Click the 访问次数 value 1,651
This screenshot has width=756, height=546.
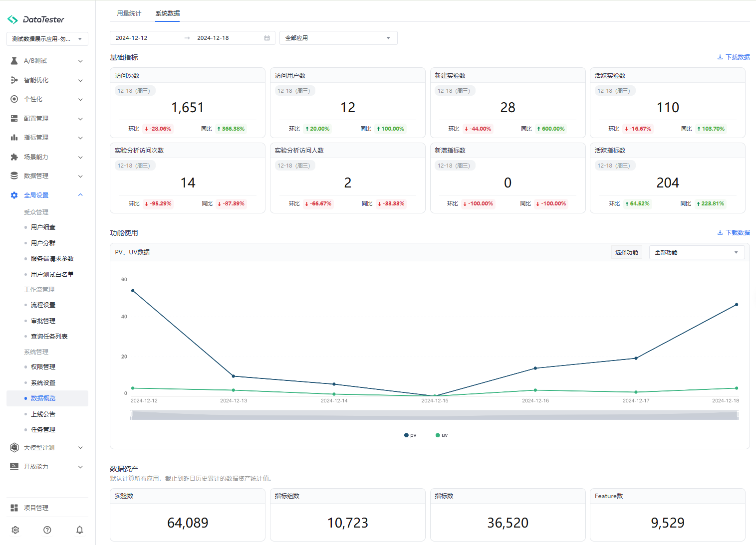pos(188,108)
